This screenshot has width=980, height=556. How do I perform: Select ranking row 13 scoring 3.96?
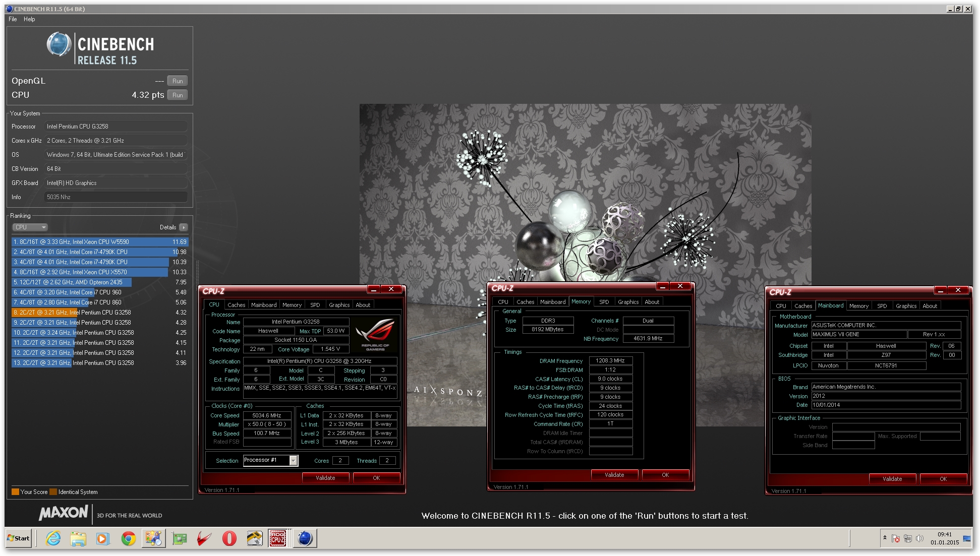click(x=100, y=363)
